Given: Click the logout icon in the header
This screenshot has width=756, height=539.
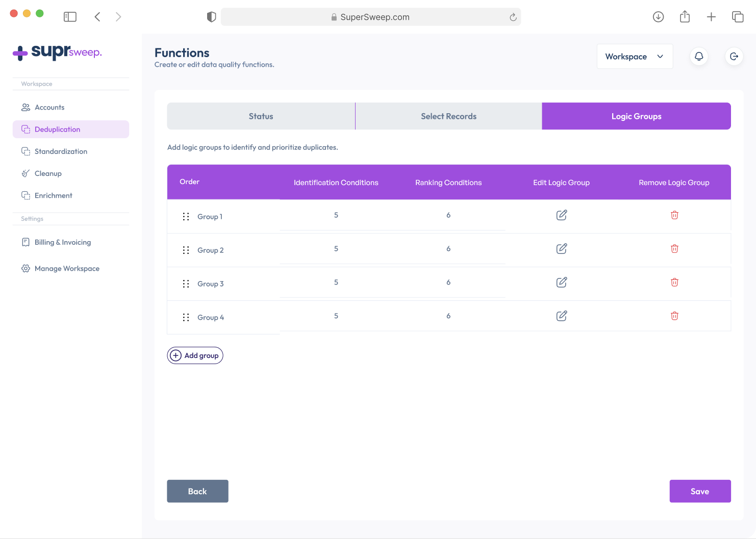Looking at the screenshot, I should click(734, 56).
